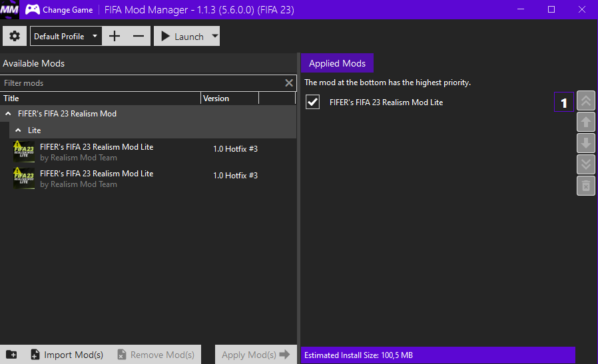Sort mods by Title column

point(101,98)
